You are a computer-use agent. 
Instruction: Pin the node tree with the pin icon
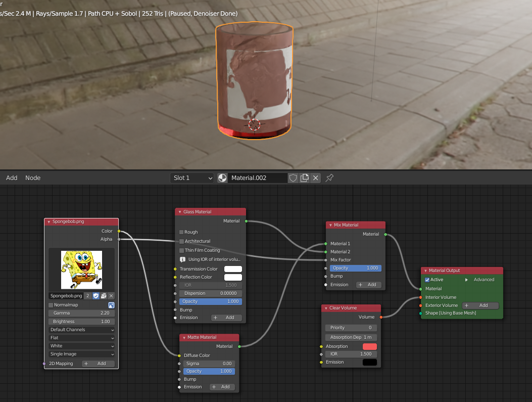pyautogui.click(x=329, y=178)
